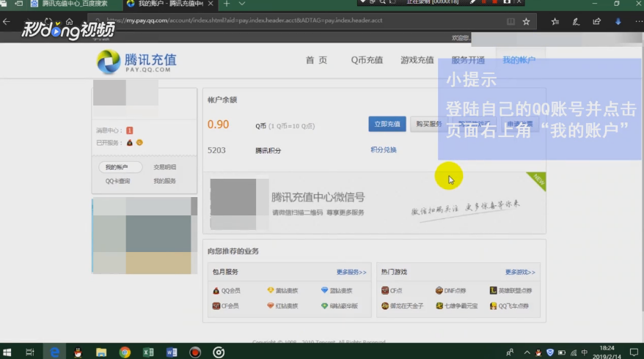Choose the 七雄争霸元宝 game item
Image resolution: width=644 pixels, height=359 pixels.
(x=456, y=306)
